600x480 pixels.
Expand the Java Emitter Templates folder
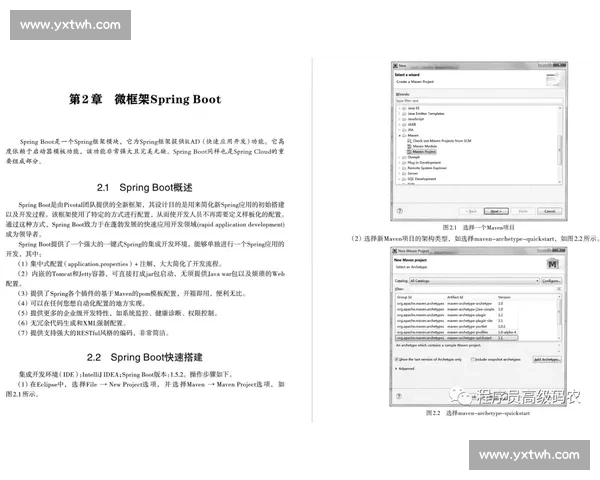[x=399, y=114]
